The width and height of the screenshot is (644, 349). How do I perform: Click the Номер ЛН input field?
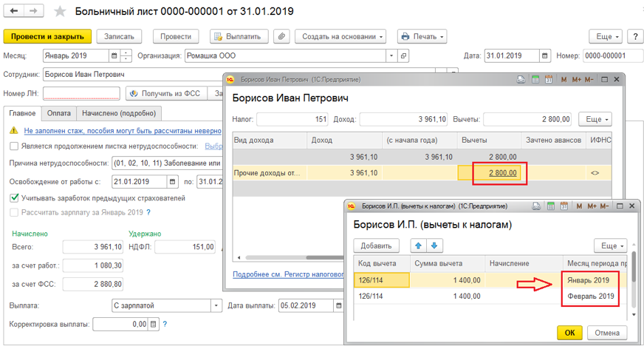point(81,94)
